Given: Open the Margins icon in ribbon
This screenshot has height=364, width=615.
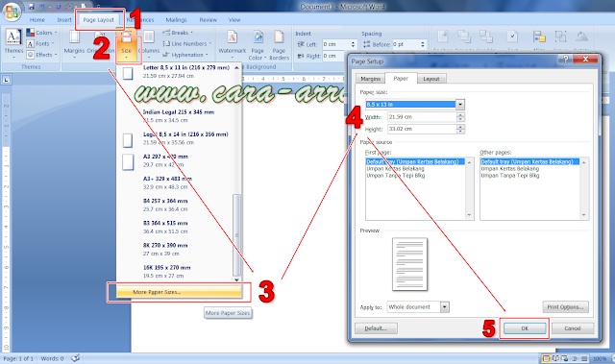Looking at the screenshot, I should coord(74,37).
